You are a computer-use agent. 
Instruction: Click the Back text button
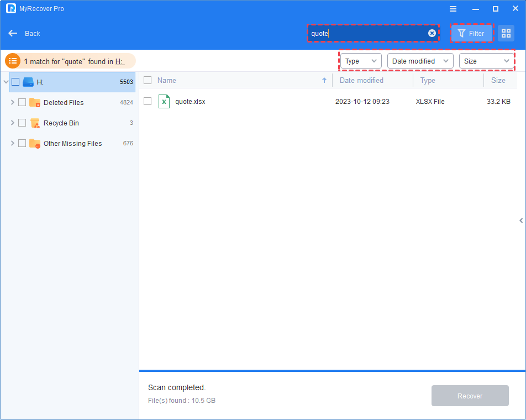coord(32,34)
